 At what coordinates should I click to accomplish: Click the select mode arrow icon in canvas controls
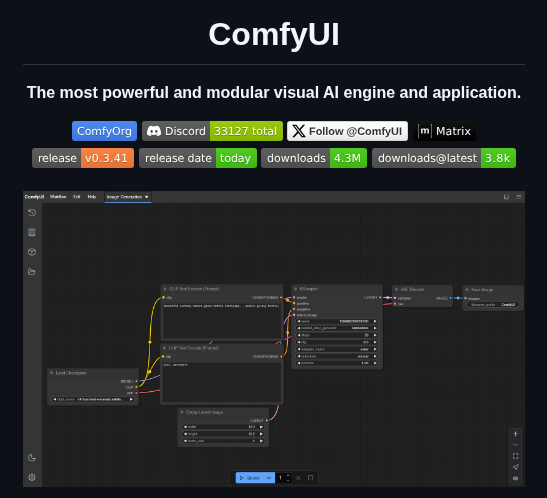point(515,467)
